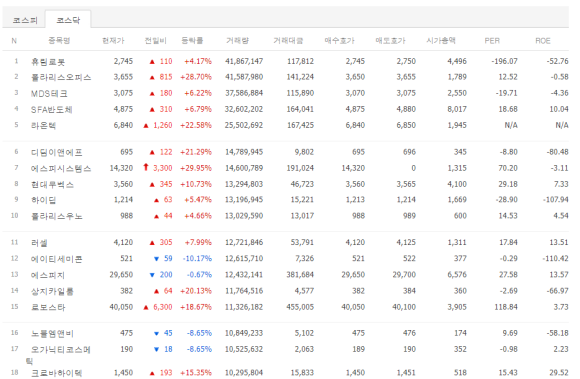Click the +20.13% change rate value
580x379 pixels.
point(196,291)
